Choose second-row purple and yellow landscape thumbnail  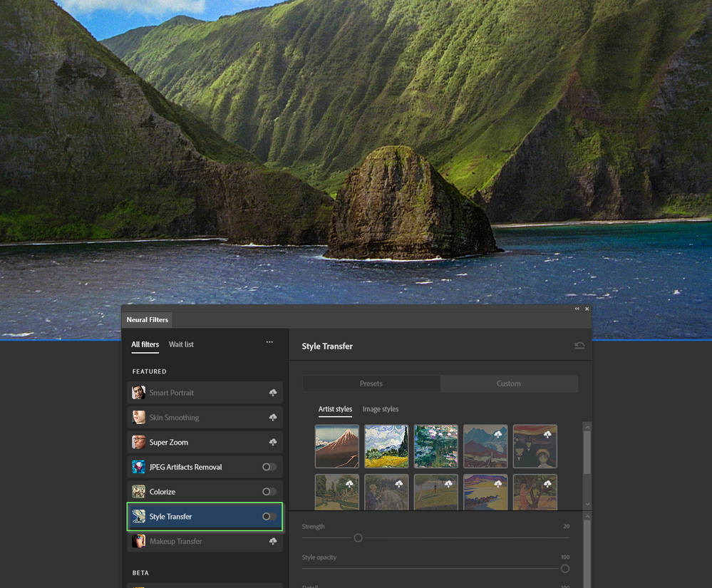point(485,492)
